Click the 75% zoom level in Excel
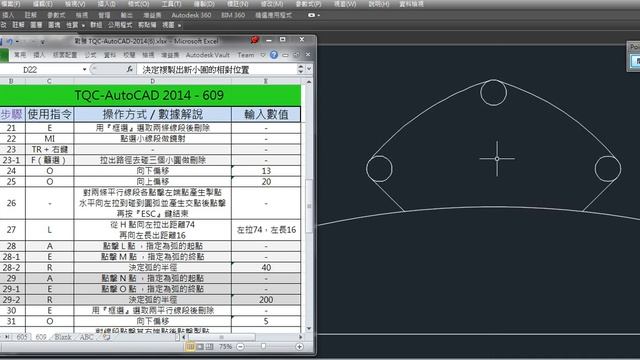This screenshot has width=640, height=360. tap(225, 347)
